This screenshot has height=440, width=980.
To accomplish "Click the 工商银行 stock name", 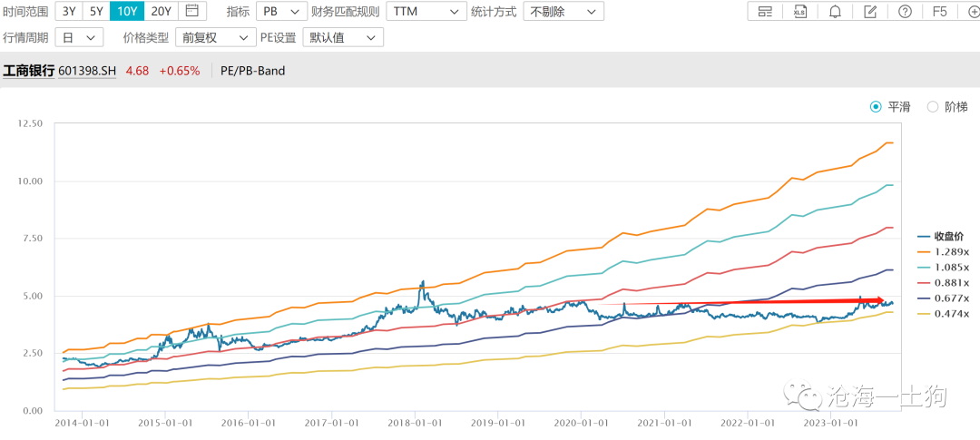I will [x=29, y=71].
